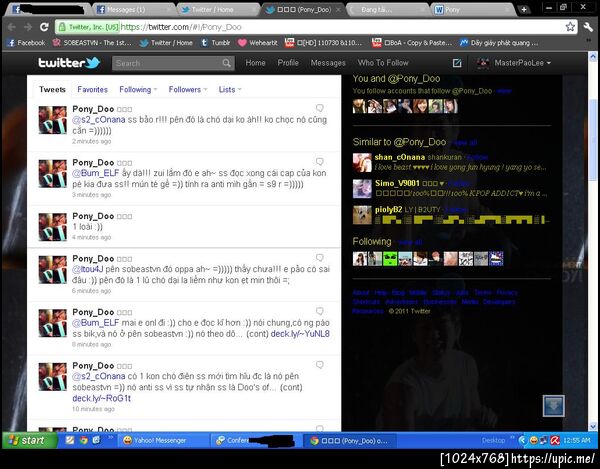600x469 pixels.
Task: Open Who To Follow in navigation
Action: click(x=383, y=63)
